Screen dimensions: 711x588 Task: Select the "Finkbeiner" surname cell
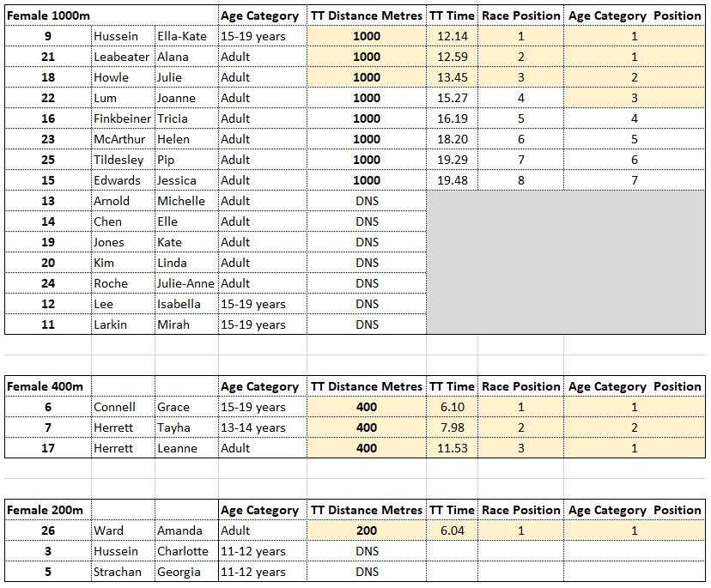point(122,118)
